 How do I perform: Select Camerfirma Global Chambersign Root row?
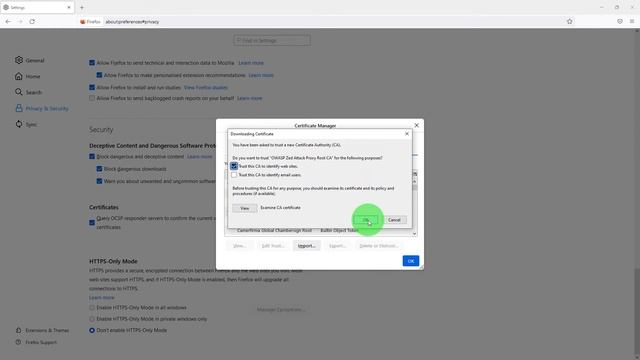point(274,231)
